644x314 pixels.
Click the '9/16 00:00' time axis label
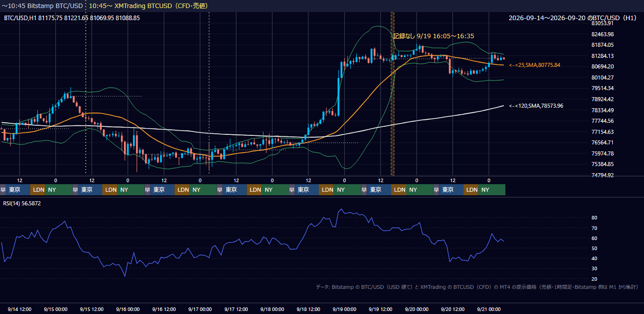(x=128, y=309)
